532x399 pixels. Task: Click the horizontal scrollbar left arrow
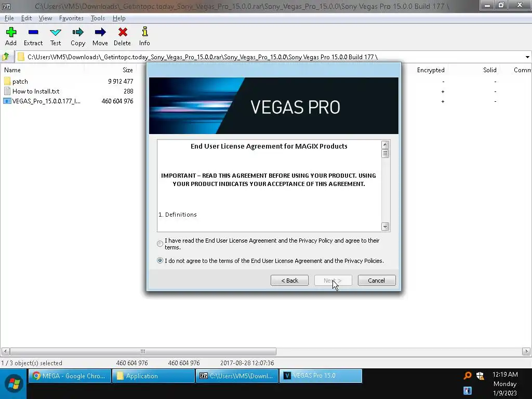[5, 351]
